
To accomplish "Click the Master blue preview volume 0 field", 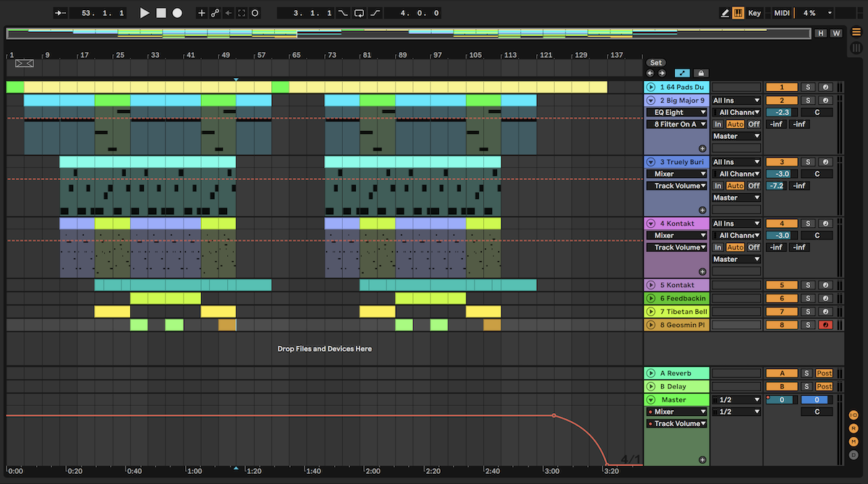I will [817, 399].
